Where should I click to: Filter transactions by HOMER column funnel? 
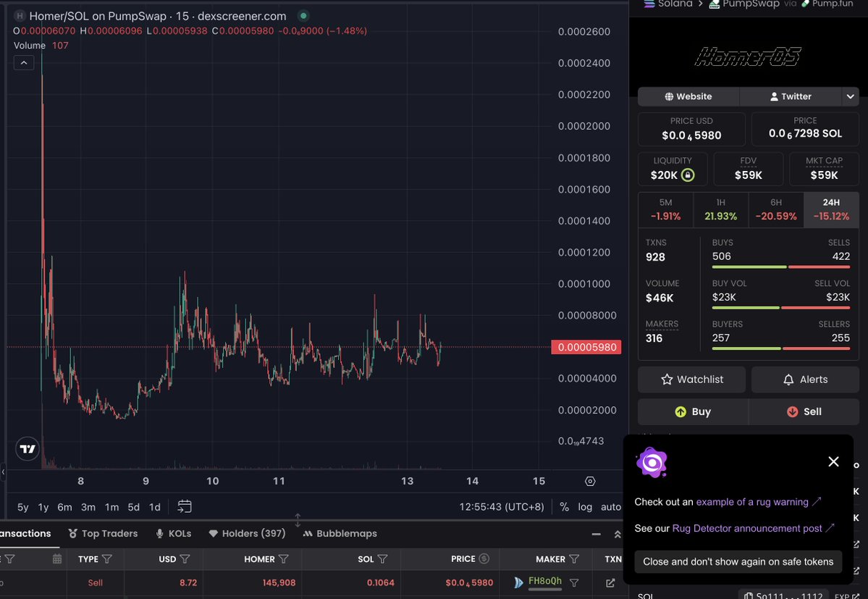click(284, 559)
